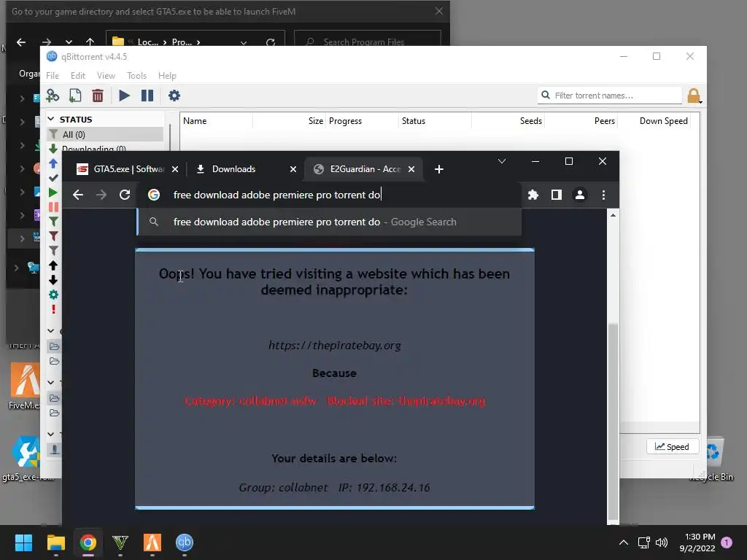Click the green funnel Active filter icon

(53, 222)
